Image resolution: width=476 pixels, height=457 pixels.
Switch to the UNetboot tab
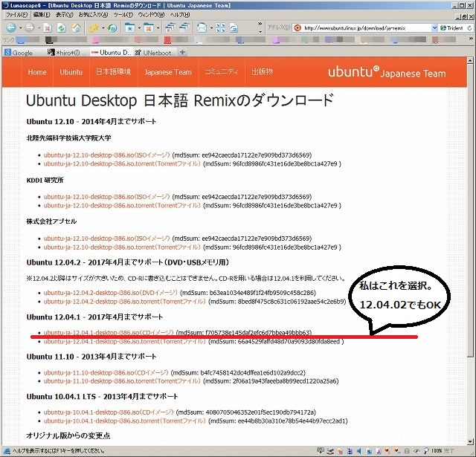coord(155,53)
